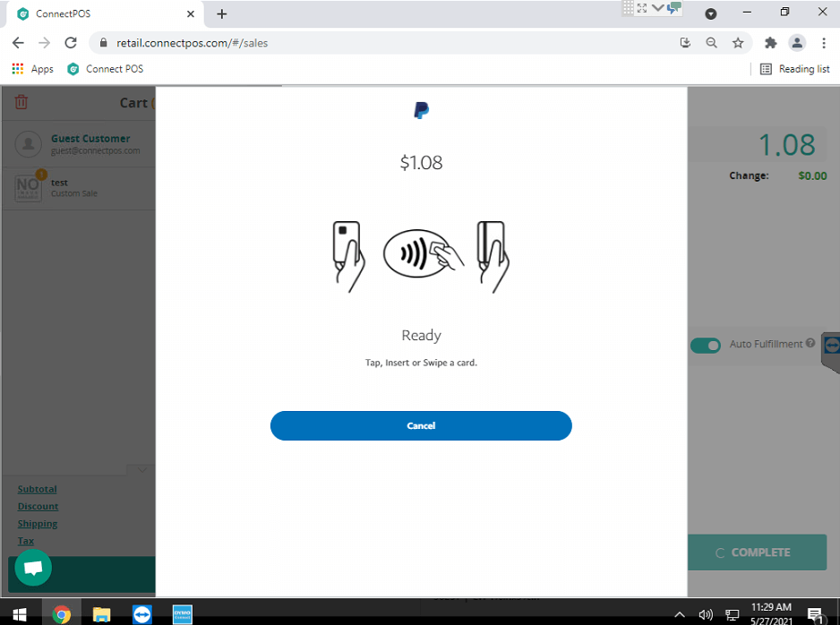
Task: Open the live chat bubble
Action: coord(33,568)
